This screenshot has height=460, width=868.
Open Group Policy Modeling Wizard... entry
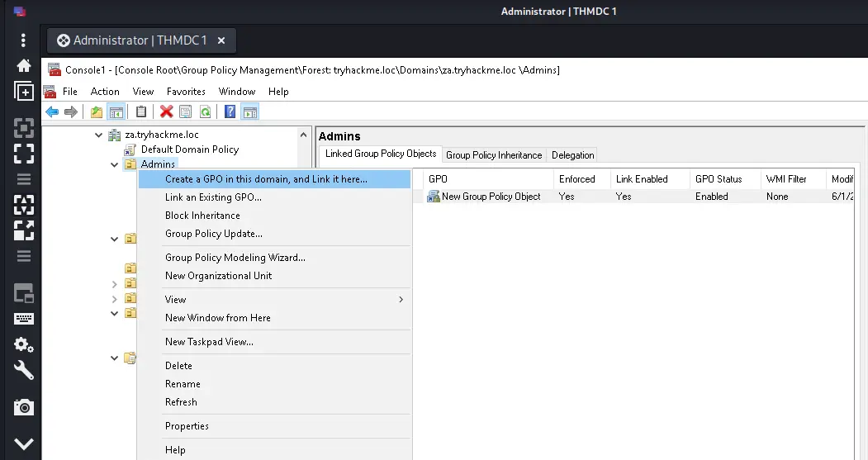[274, 258]
